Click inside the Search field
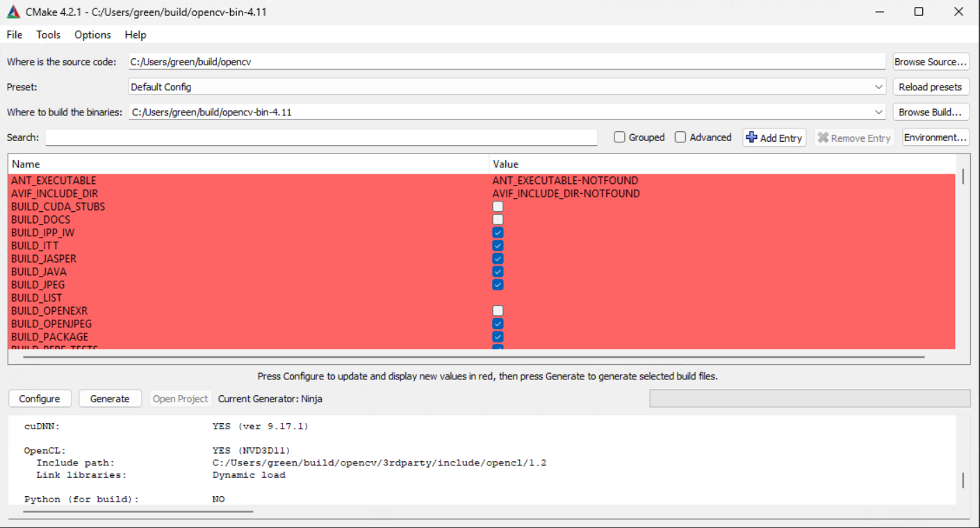Viewport: 980px width, 528px height. coord(320,137)
